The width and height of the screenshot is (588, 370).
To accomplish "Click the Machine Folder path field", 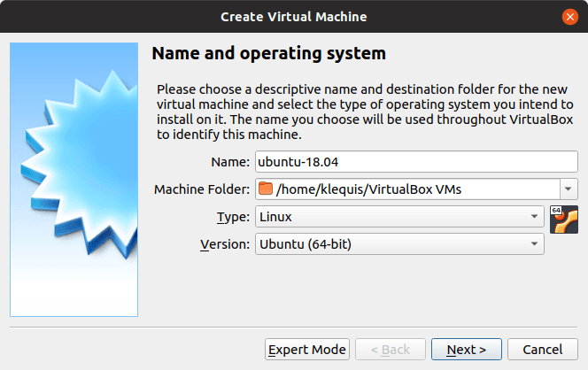I will click(408, 189).
